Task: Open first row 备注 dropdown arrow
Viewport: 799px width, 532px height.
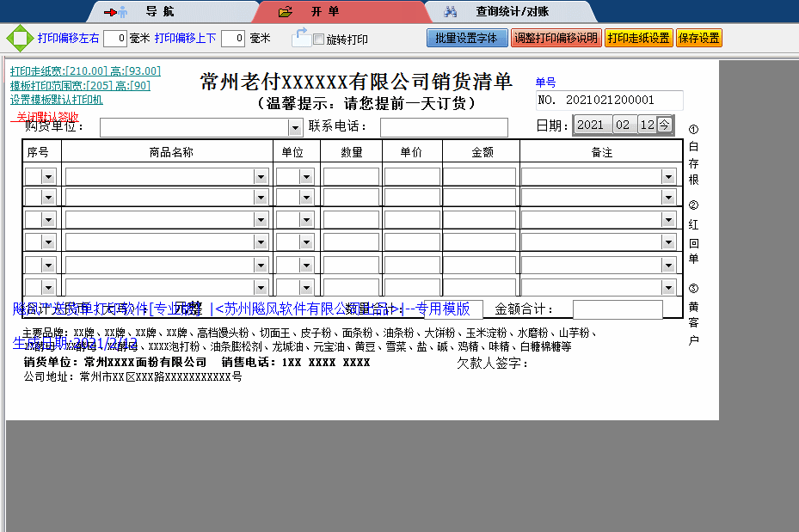Action: 668,176
